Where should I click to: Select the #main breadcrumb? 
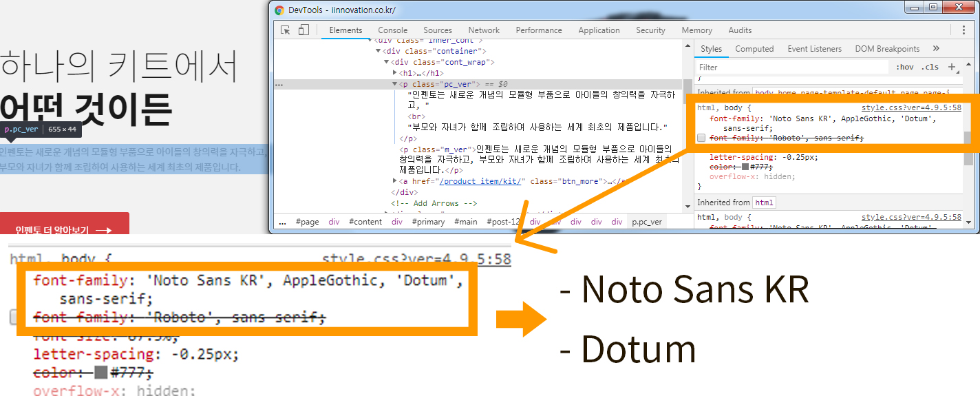click(x=466, y=222)
